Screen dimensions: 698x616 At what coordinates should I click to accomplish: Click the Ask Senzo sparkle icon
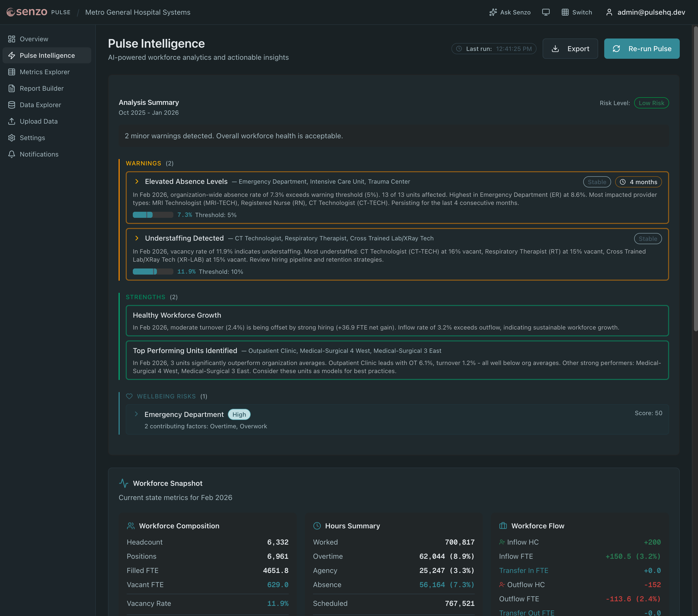point(493,12)
